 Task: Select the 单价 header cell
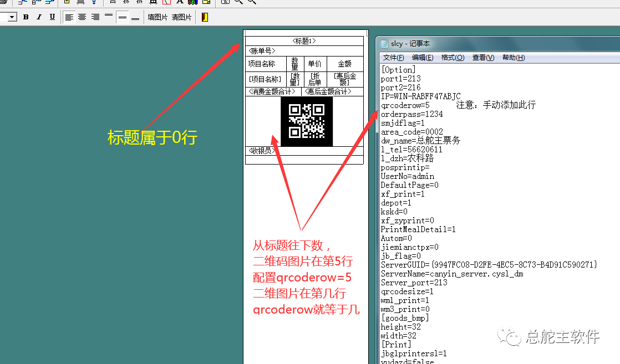[x=315, y=64]
